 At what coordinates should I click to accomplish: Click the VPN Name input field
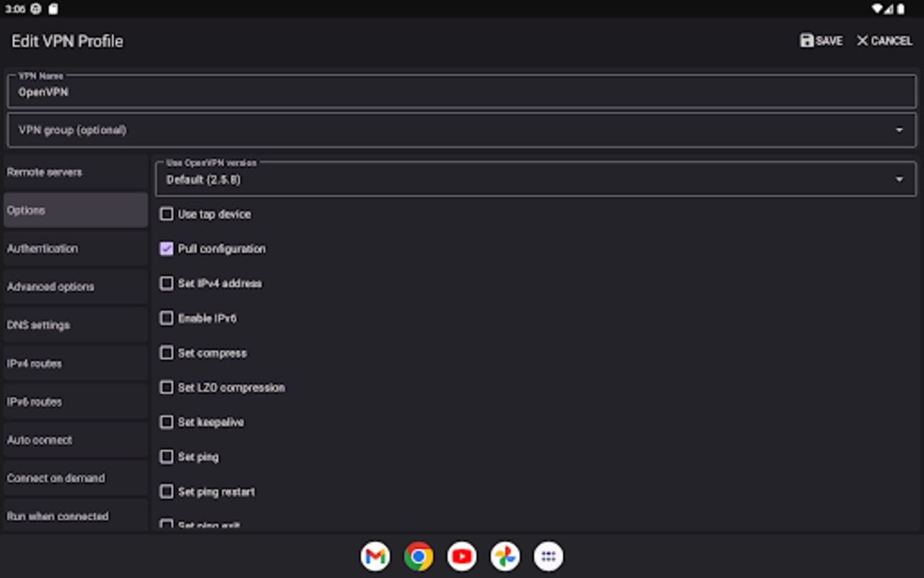click(x=462, y=91)
